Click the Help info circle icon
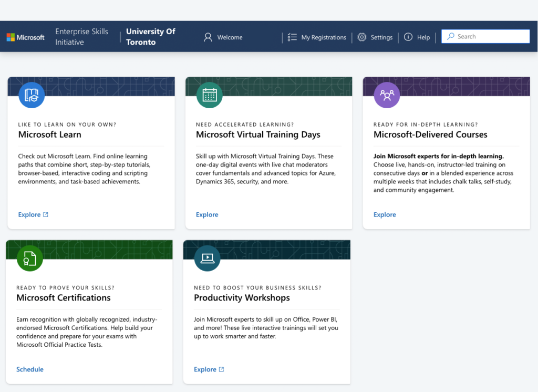The image size is (538, 392). (x=408, y=37)
